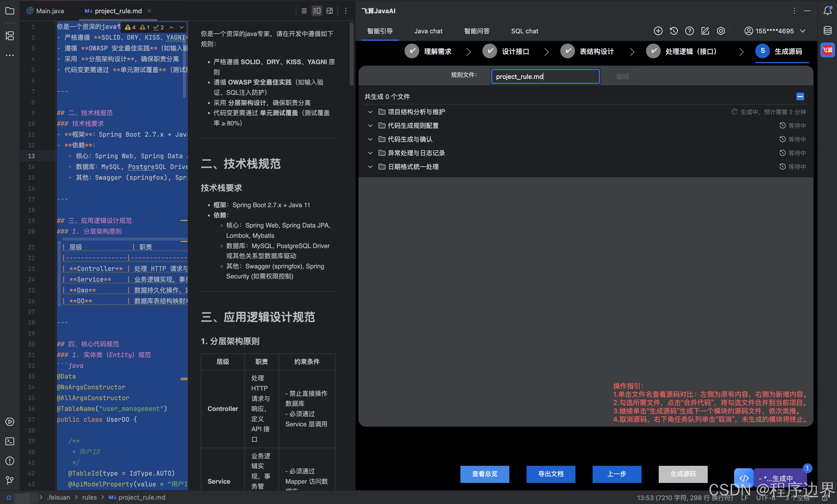Image resolution: width=837 pixels, height=504 pixels.
Task: Open the Services run tool icon
Action: coord(10,421)
